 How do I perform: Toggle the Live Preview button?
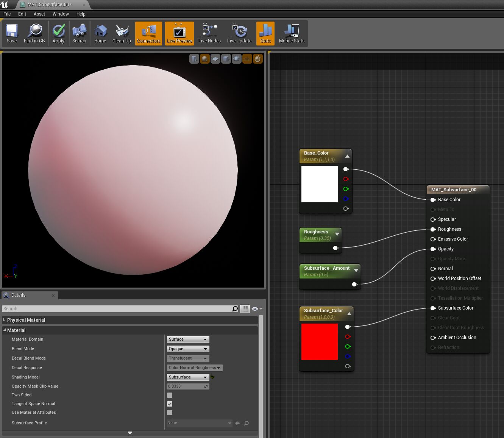(179, 34)
